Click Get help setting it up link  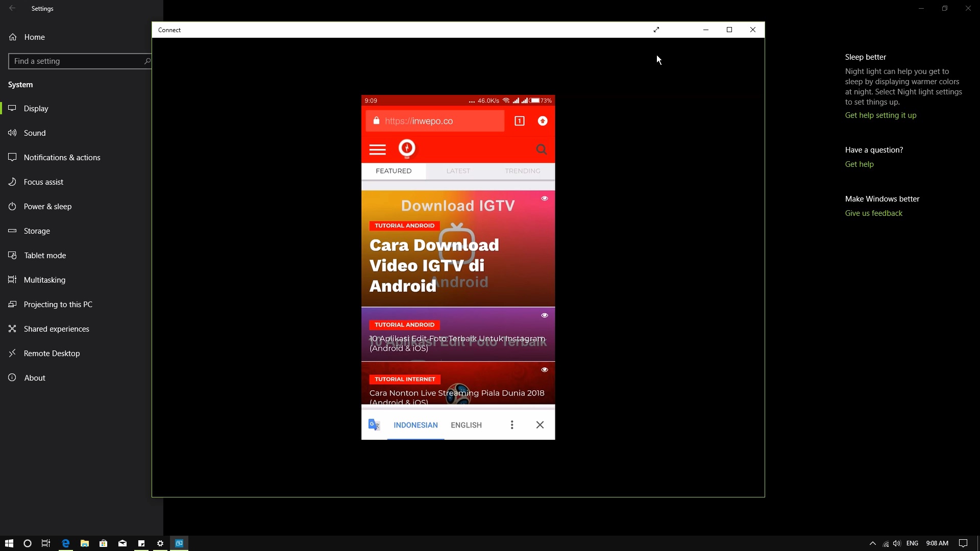point(880,115)
